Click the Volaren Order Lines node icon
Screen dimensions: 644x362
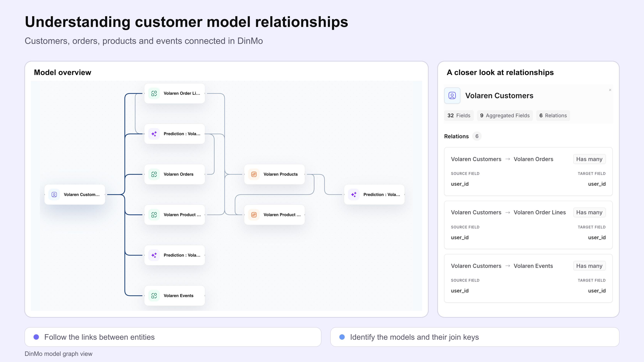(154, 93)
